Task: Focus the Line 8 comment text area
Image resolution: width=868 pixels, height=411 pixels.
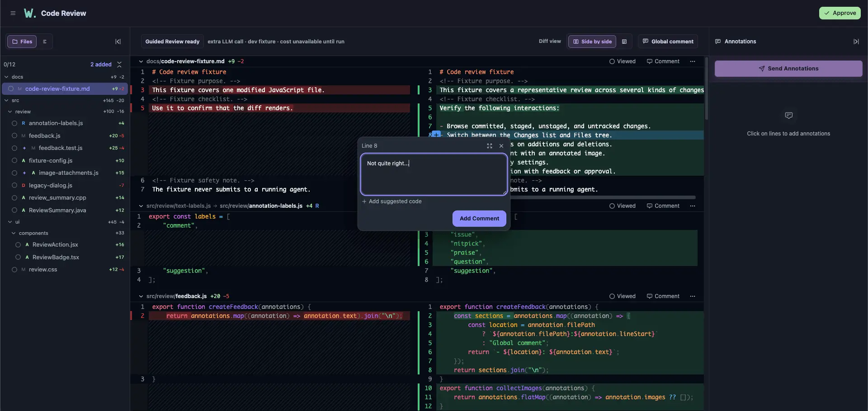Action: pos(434,174)
